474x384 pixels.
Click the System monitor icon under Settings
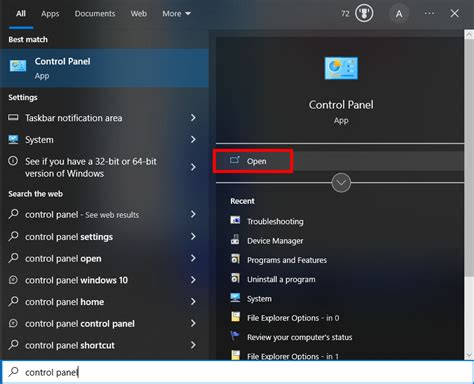coord(13,139)
